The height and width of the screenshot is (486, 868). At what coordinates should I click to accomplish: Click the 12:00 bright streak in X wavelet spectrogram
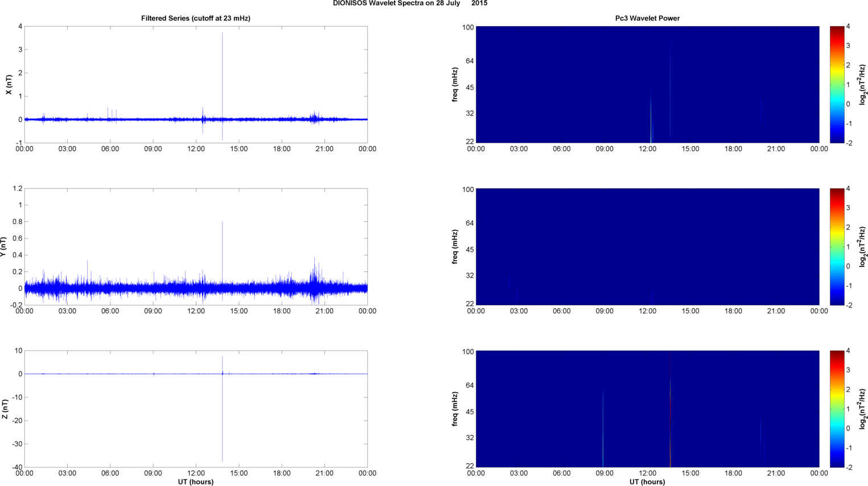click(x=651, y=120)
